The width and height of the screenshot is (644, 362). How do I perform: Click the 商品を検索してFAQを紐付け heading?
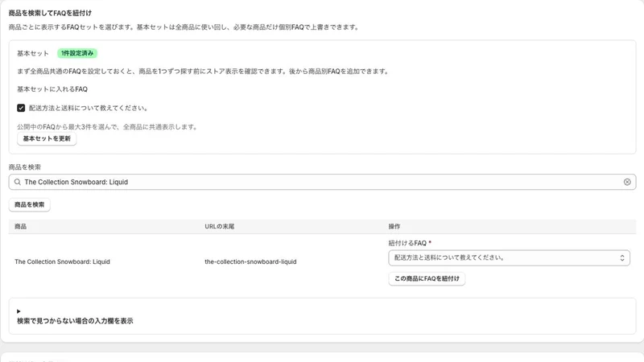click(50, 13)
